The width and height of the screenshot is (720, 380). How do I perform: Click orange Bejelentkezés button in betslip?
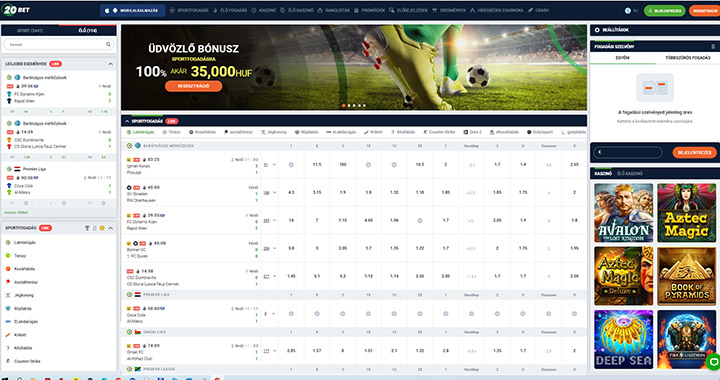tap(694, 152)
